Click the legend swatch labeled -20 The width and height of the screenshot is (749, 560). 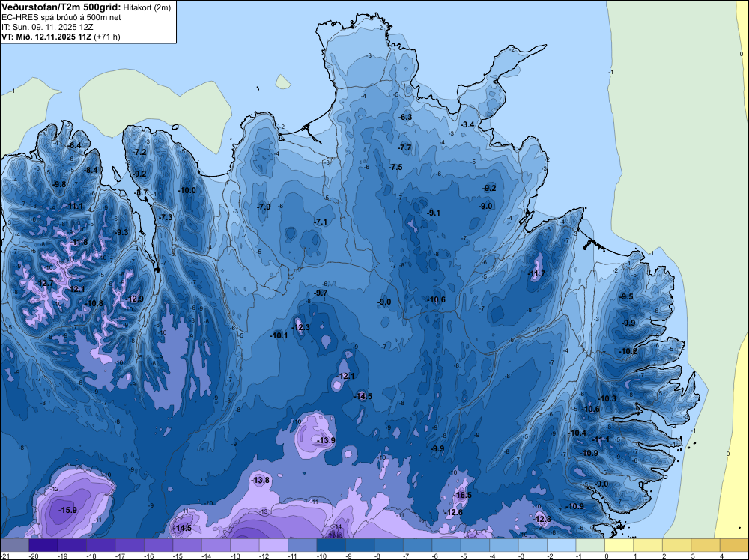click(43, 546)
